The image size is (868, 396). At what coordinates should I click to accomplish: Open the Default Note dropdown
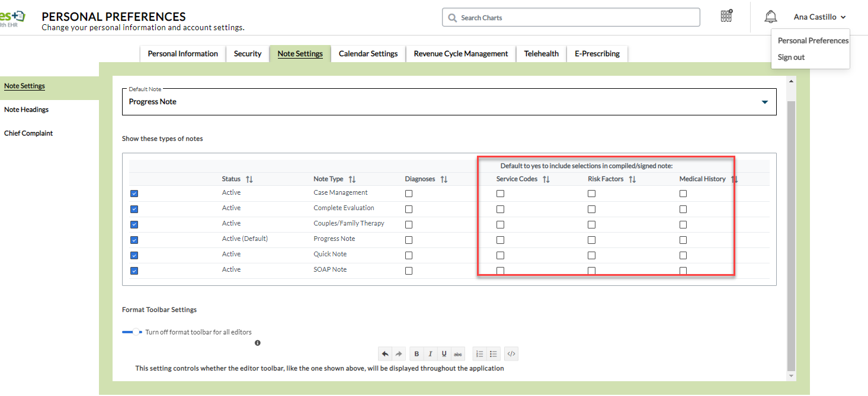(x=764, y=102)
